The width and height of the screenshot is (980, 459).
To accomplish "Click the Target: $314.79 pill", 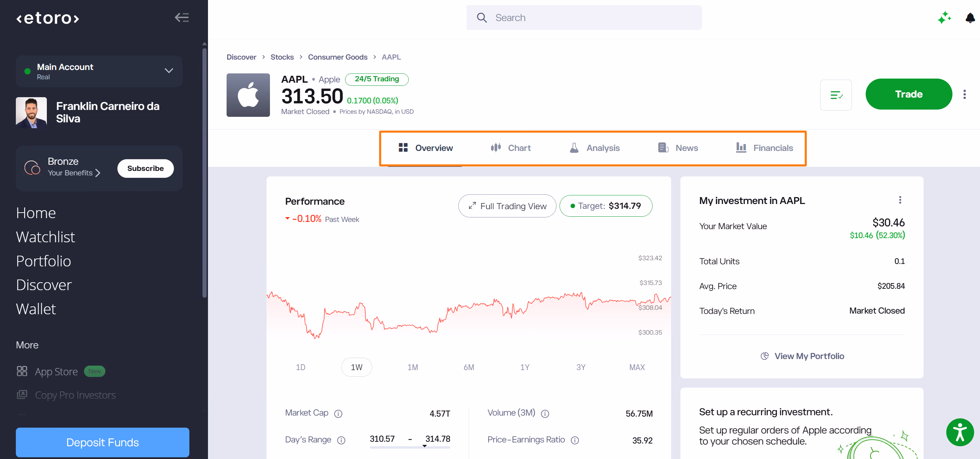I will point(606,206).
